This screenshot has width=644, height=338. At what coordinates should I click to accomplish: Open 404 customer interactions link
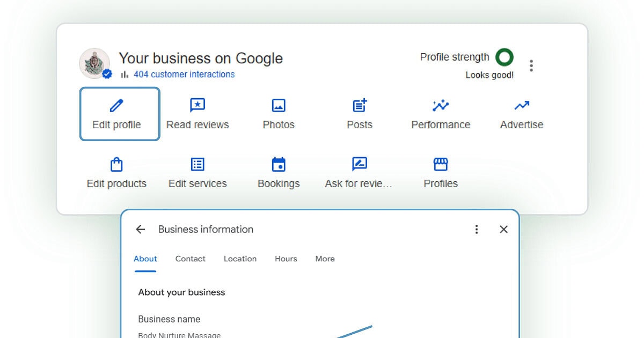point(184,75)
